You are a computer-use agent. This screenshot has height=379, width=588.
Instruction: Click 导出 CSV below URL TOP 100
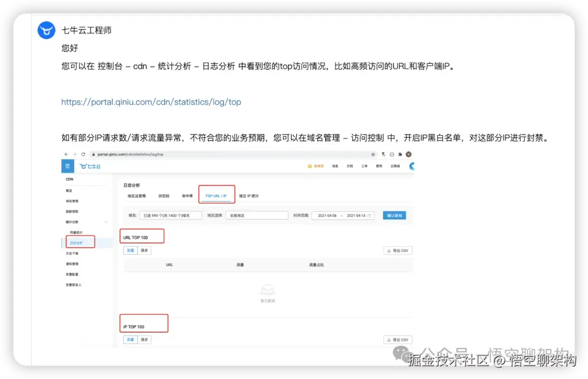pos(398,250)
